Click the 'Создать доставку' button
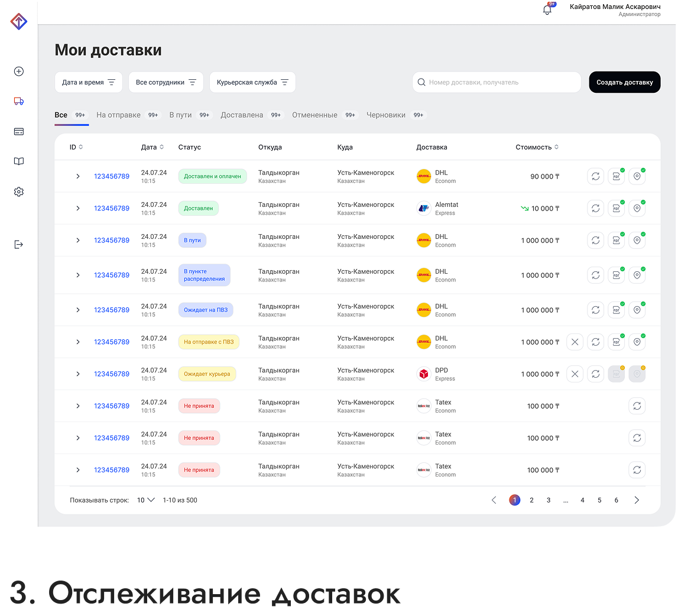Screen dimensions: 678x616 coord(624,83)
